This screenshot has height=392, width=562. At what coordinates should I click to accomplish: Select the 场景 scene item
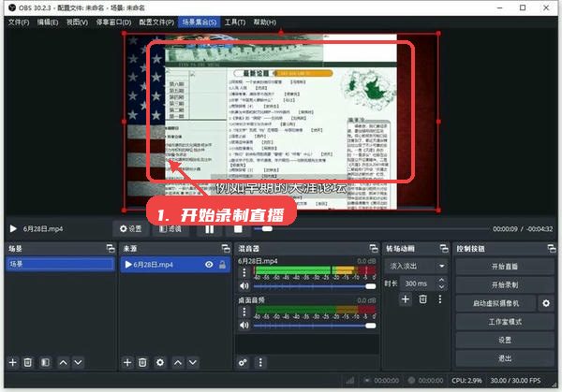pyautogui.click(x=60, y=264)
